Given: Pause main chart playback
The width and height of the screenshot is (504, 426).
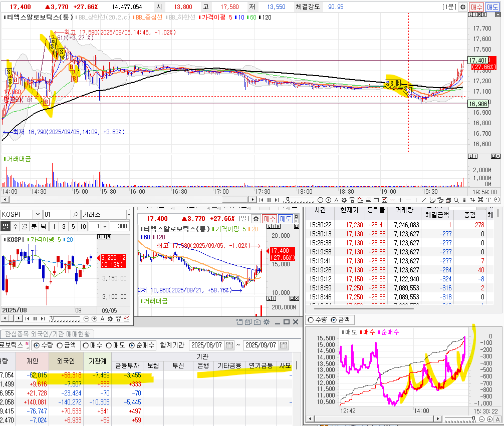Looking at the screenshot, I should click(269, 200).
